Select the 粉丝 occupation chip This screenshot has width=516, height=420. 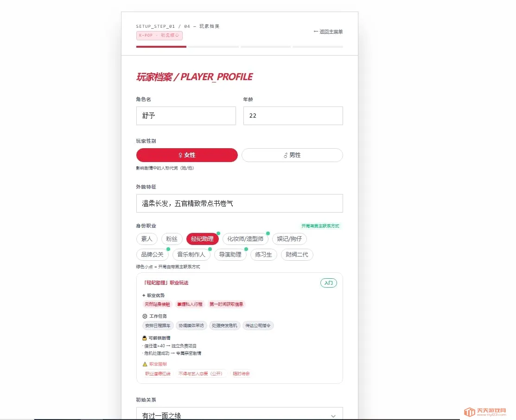coord(172,239)
